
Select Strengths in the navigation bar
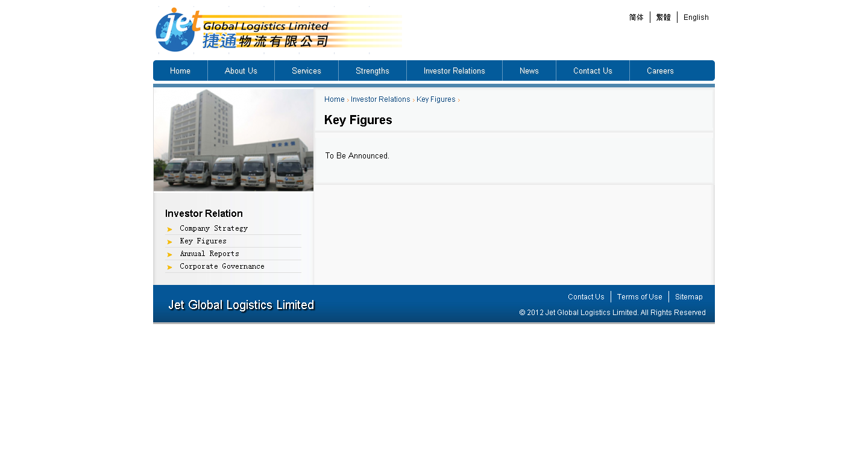click(373, 71)
